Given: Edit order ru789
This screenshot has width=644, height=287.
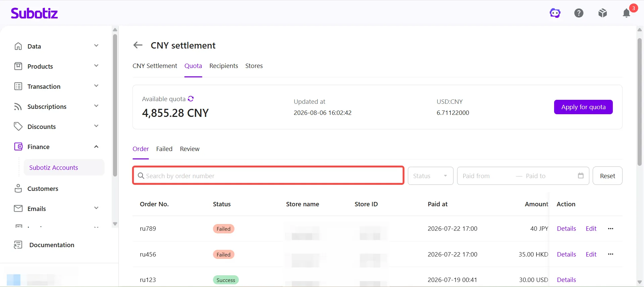Looking at the screenshot, I should [x=591, y=228].
